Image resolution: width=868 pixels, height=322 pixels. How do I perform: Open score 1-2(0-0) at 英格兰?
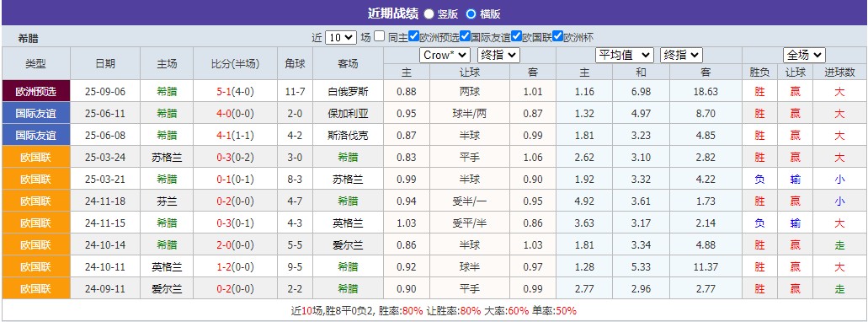tap(235, 267)
